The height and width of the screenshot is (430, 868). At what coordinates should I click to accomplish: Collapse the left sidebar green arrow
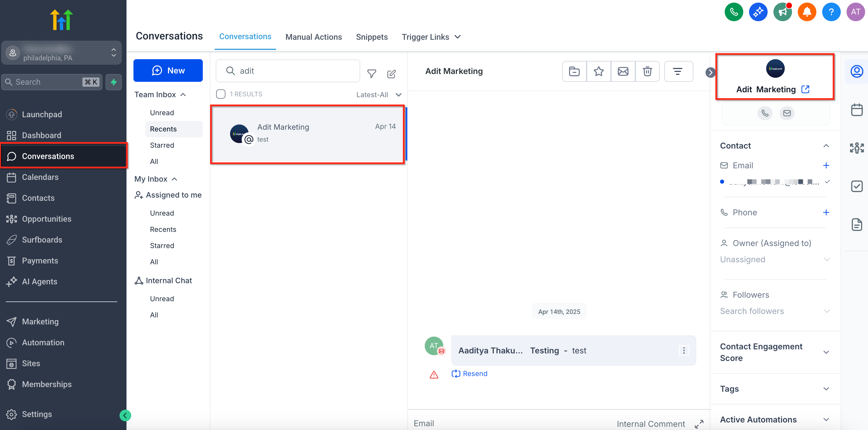pos(125,415)
